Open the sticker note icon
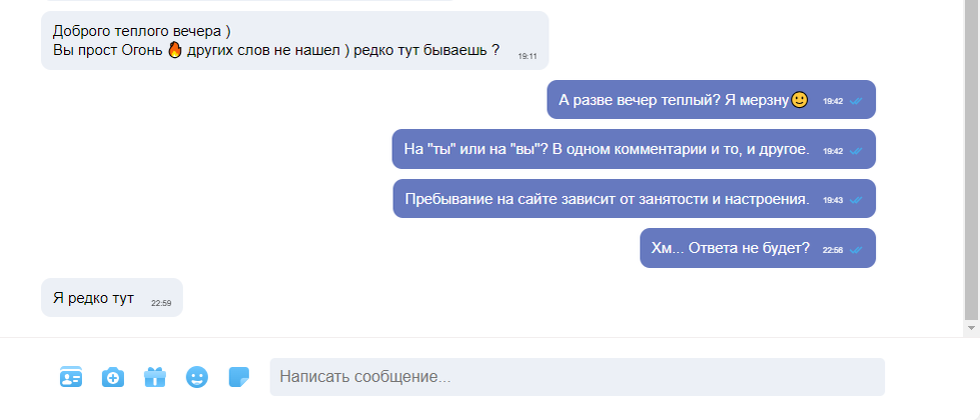 pos(239,377)
